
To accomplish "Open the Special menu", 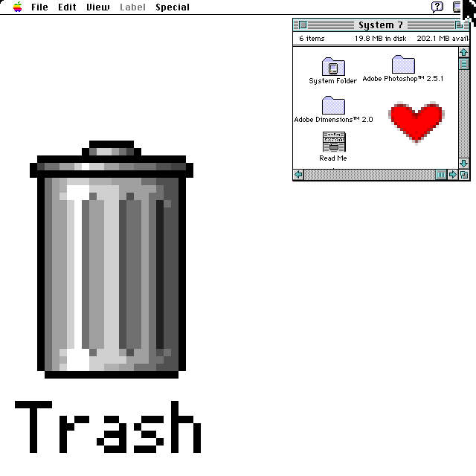I will [172, 7].
